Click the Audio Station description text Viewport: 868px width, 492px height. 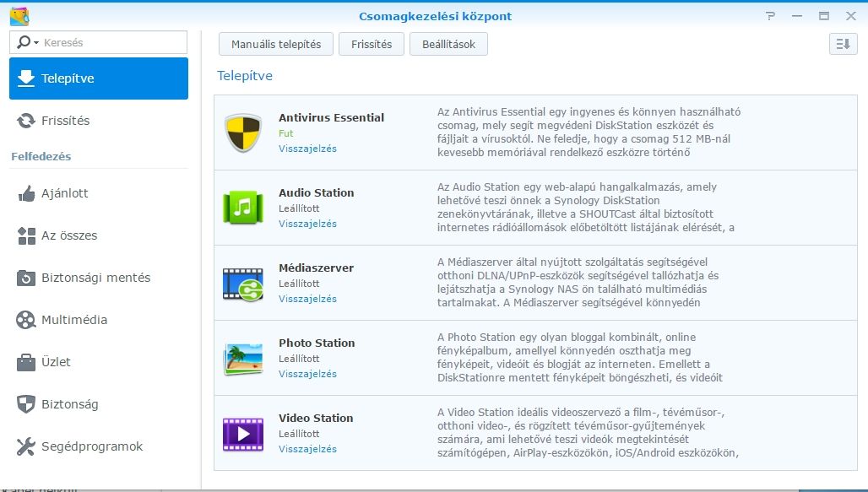(x=586, y=207)
